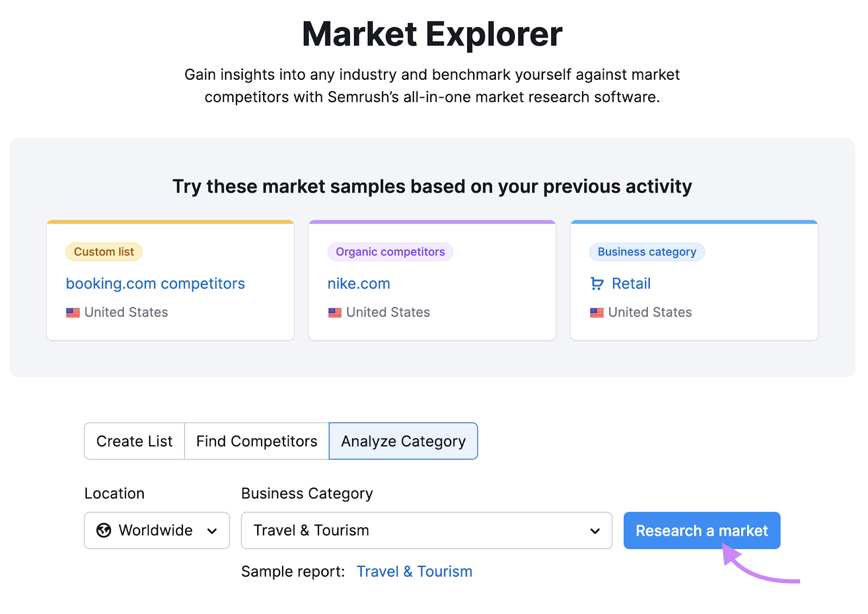Click the US flag beside nike.com
The height and width of the screenshot is (614, 868).
[x=334, y=312]
